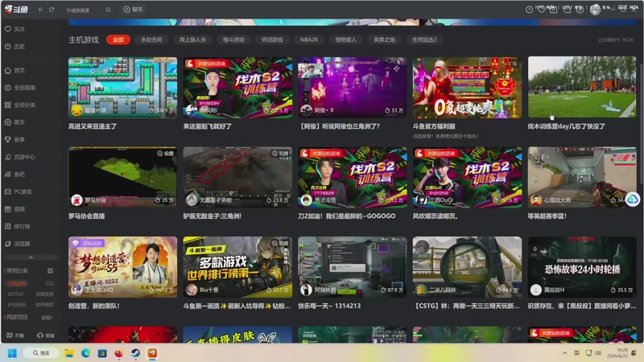Focus the top search input field
Screen dimensions: 644x362
click(84, 10)
